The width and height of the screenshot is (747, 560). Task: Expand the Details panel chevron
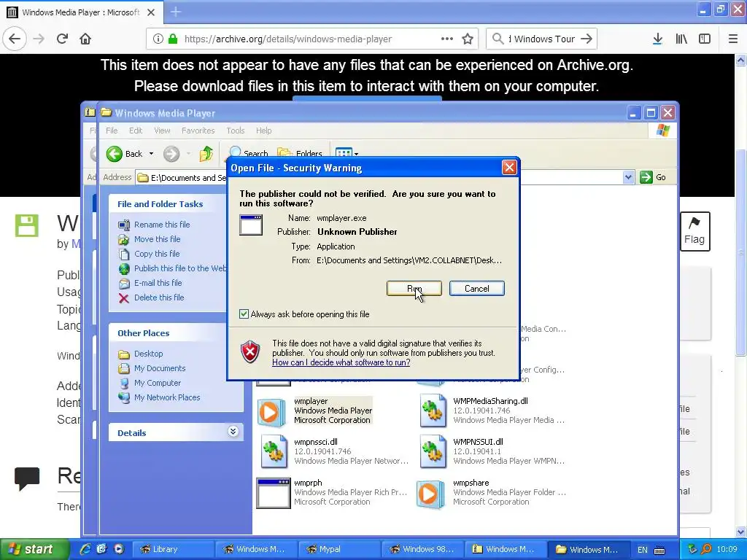point(233,432)
